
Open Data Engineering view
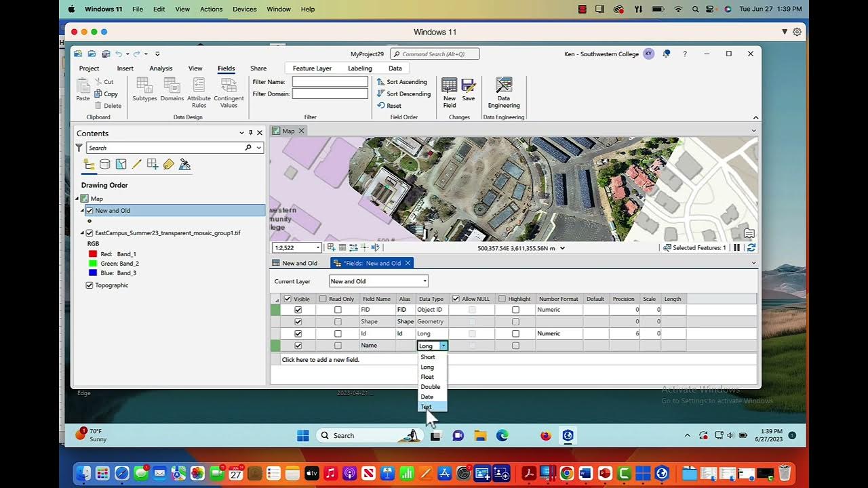504,93
